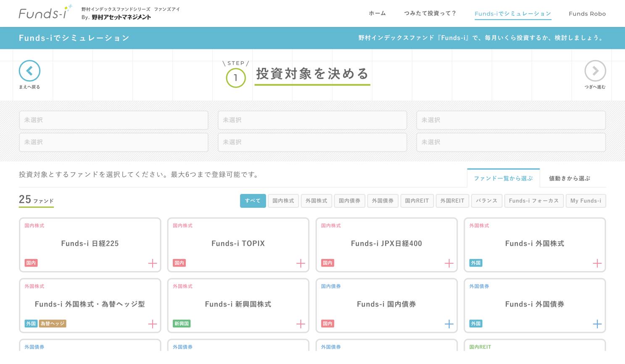Filter funds by 外国REIT
Viewport: 625px width, 364px height.
click(452, 201)
